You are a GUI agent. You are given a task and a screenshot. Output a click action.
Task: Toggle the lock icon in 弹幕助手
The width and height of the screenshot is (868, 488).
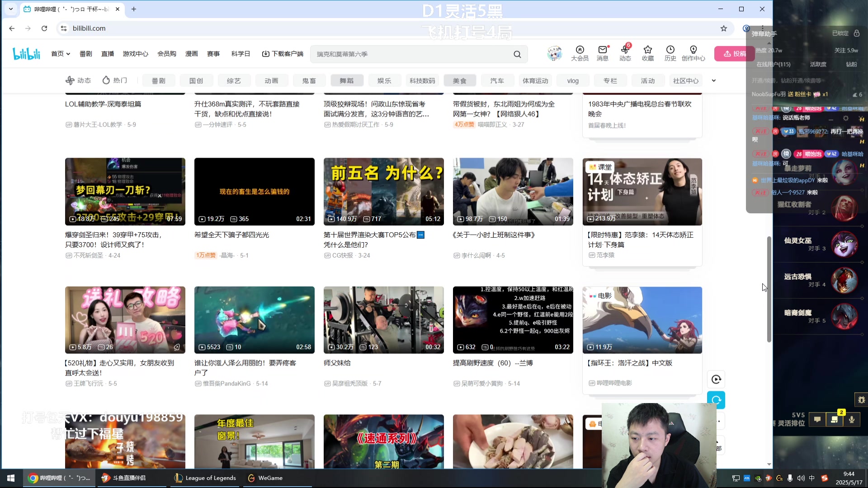[x=857, y=33]
